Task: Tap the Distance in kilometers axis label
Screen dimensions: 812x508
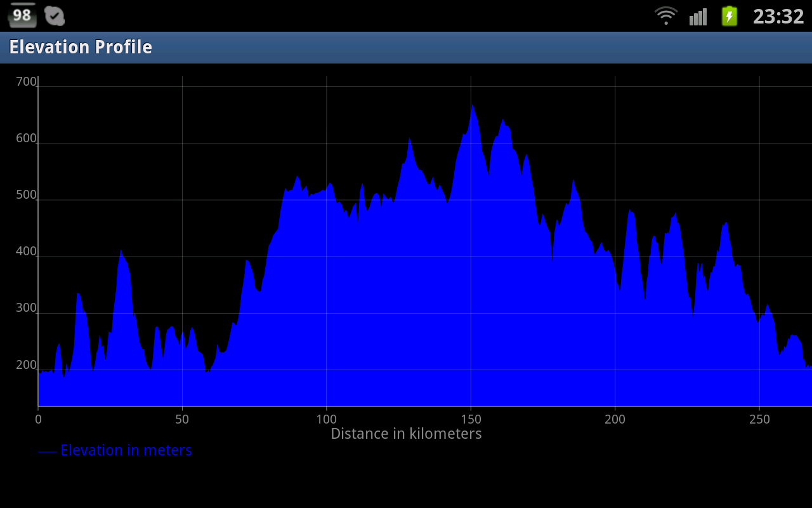Action: 406,434
